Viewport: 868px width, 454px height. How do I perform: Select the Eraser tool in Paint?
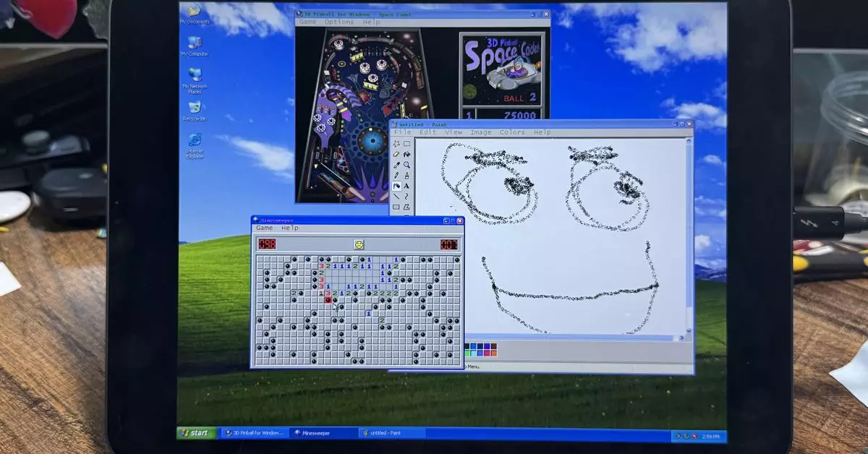tap(396, 154)
